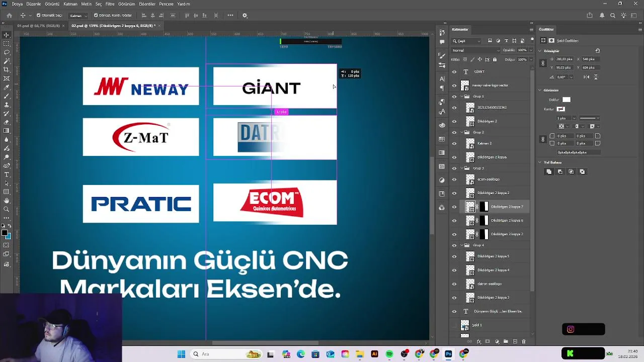Click the Doldur fill color swatch
The height and width of the screenshot is (362, 644).
click(x=567, y=100)
